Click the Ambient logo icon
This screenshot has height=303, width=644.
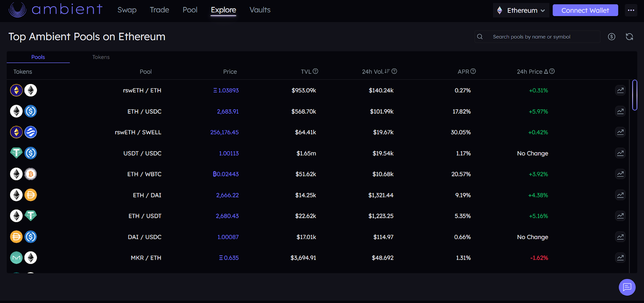[x=17, y=9]
